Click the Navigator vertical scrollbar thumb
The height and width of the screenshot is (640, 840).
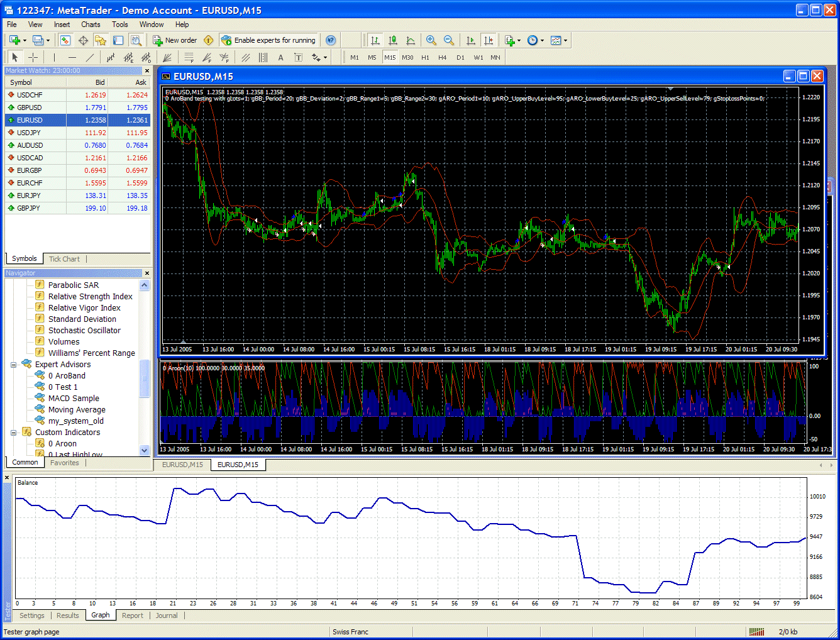click(144, 378)
